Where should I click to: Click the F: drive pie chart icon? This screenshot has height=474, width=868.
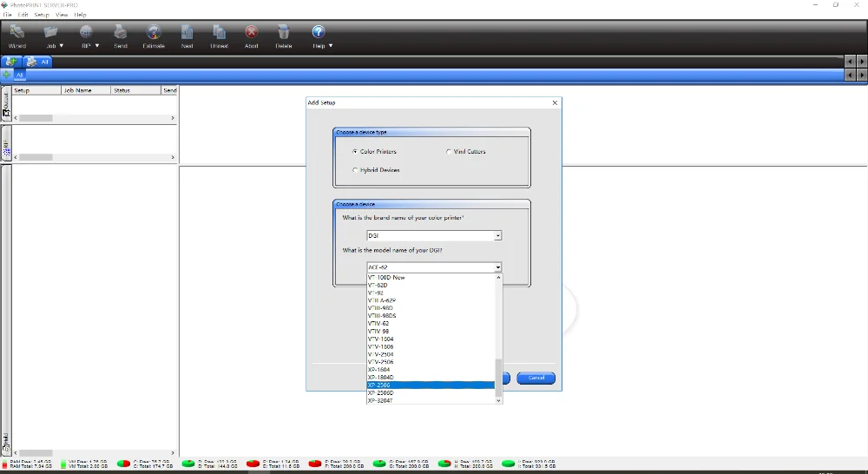(315, 464)
